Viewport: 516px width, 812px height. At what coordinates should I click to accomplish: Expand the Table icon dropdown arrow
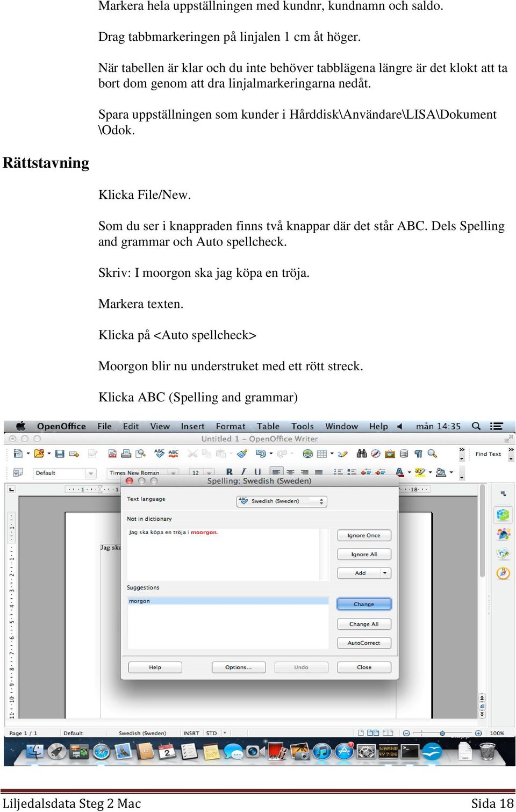[332, 454]
